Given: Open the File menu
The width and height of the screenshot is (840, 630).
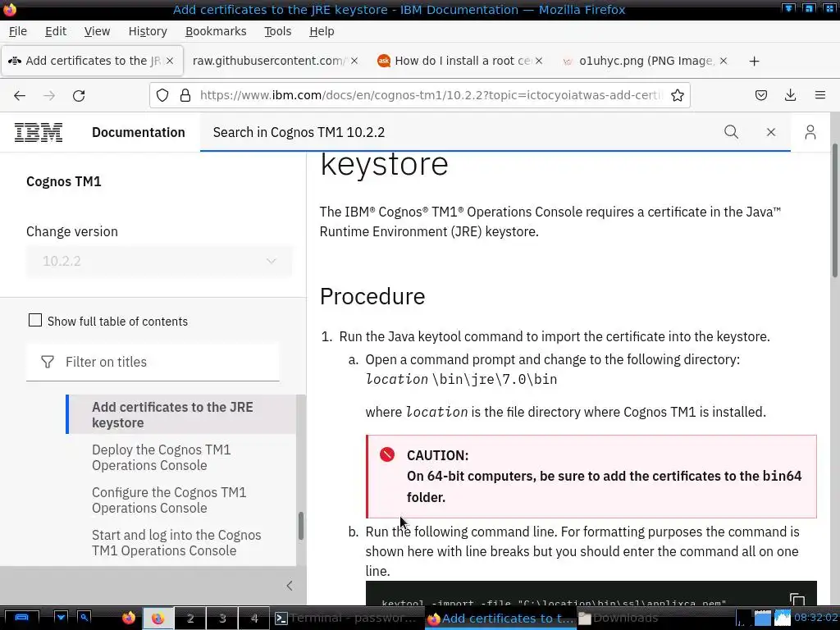Looking at the screenshot, I should [18, 32].
